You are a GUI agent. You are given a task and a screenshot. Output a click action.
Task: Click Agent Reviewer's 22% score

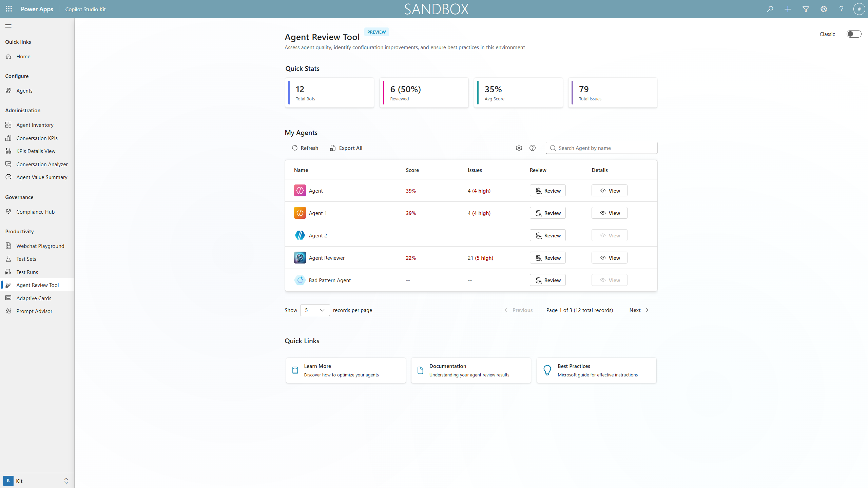click(411, 258)
